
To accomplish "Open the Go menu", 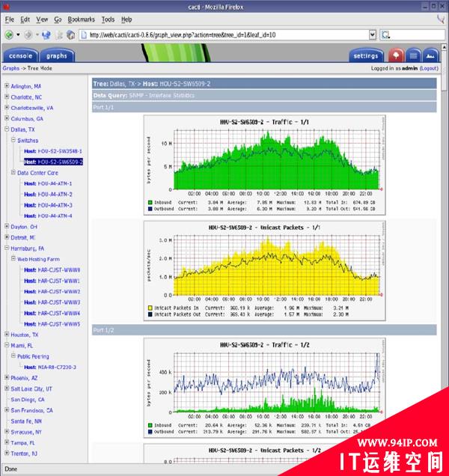I will click(x=58, y=19).
